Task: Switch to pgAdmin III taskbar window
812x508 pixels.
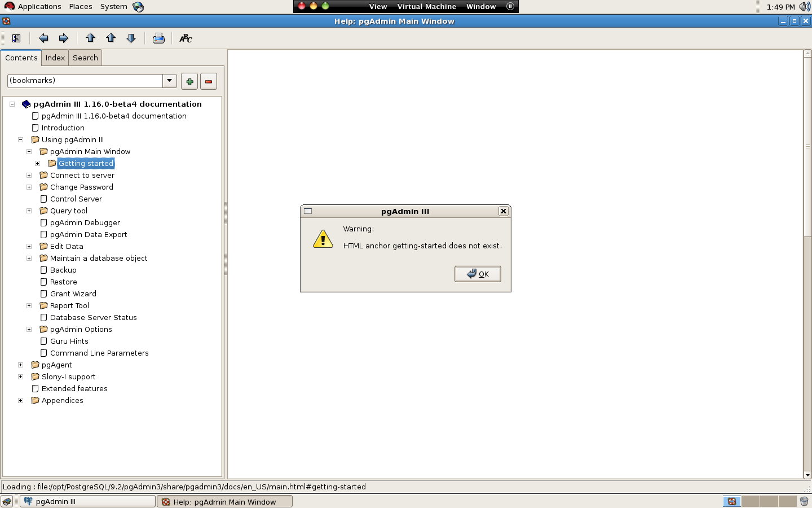Action: point(87,501)
